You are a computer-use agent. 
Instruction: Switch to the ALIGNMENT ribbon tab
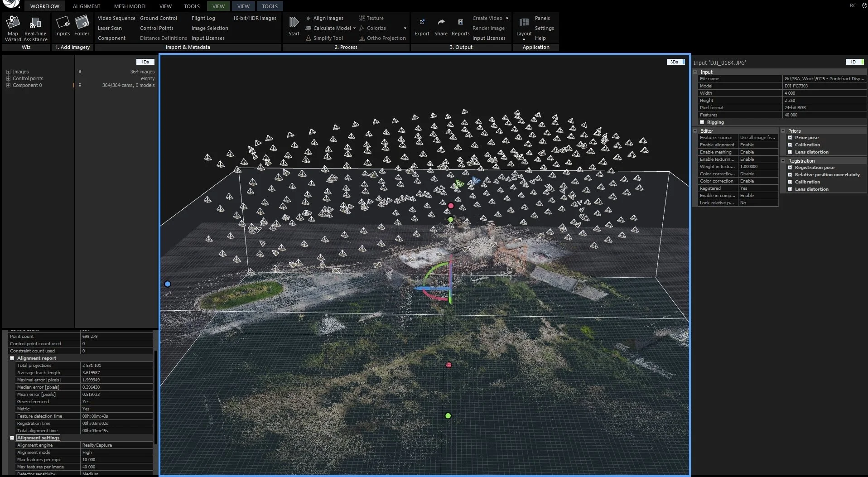(87, 6)
